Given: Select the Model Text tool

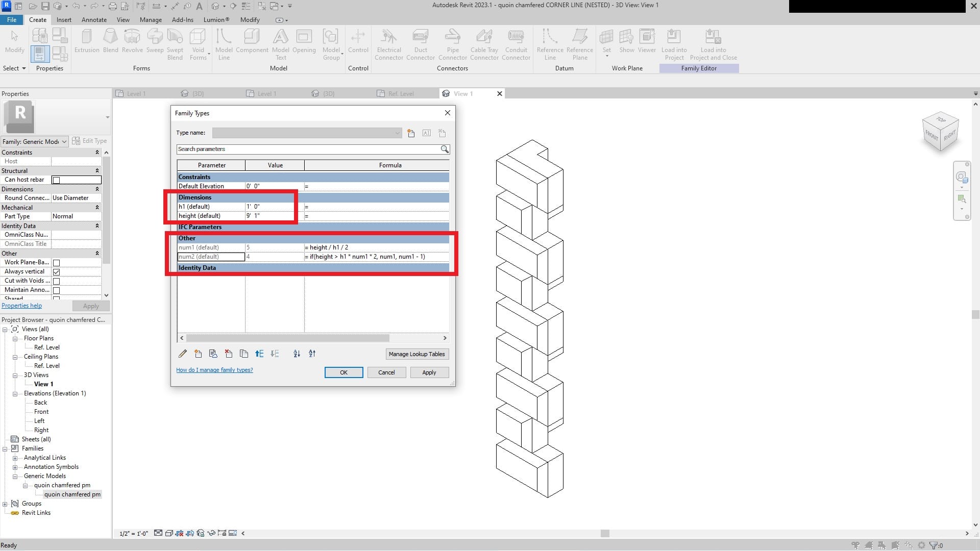Looking at the screenshot, I should tap(281, 43).
